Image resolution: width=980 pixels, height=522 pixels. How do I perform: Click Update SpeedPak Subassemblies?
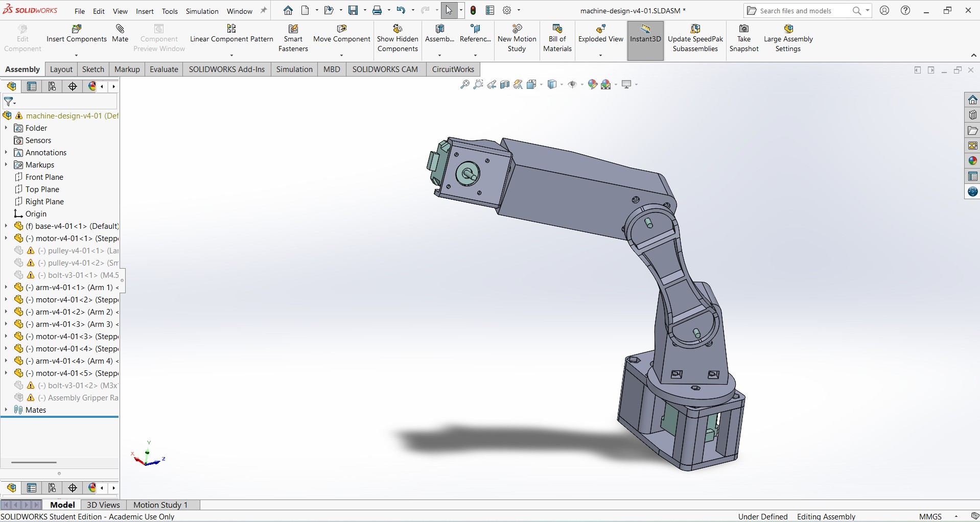[695, 38]
